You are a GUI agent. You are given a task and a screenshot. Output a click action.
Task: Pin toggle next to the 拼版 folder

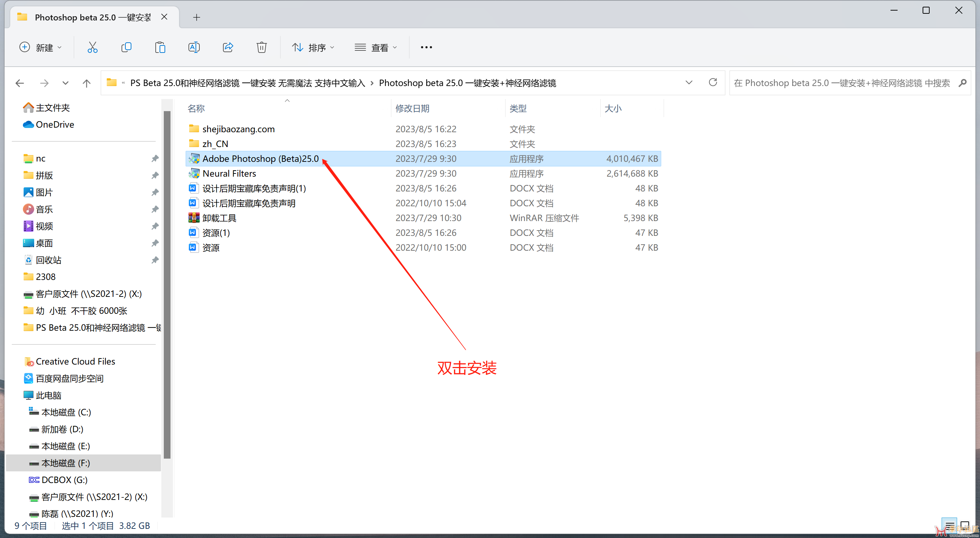pyautogui.click(x=155, y=175)
